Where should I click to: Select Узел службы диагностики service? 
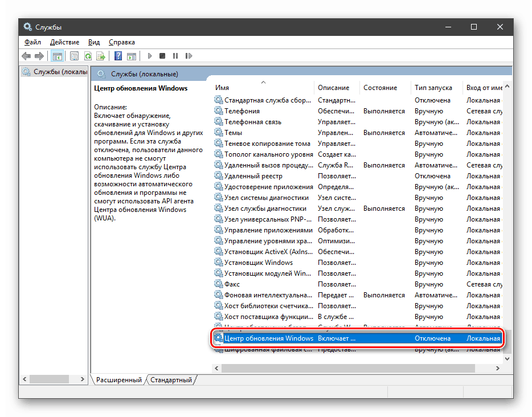358,208
